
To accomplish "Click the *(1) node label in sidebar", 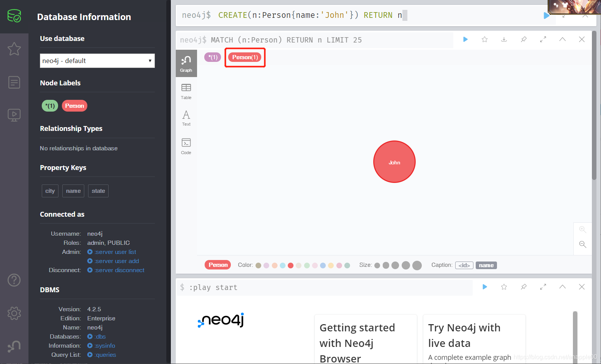I will pos(50,106).
